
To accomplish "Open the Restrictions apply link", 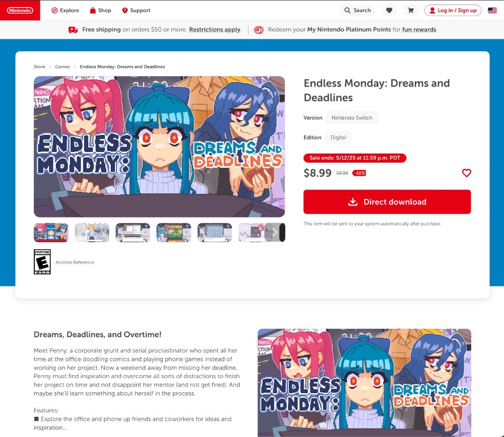I will [215, 30].
